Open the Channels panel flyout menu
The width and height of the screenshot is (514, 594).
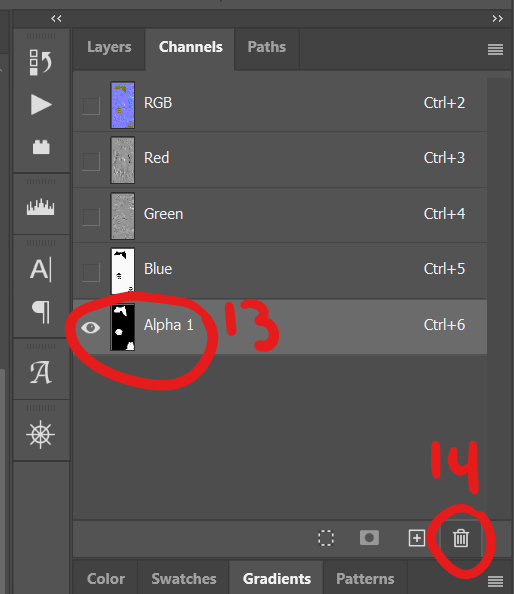pos(495,49)
